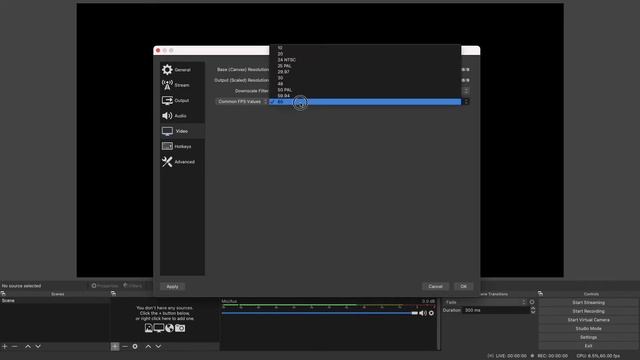Remove selected scene with minus icon
The width and height of the screenshot is (640, 360).
click(15, 347)
